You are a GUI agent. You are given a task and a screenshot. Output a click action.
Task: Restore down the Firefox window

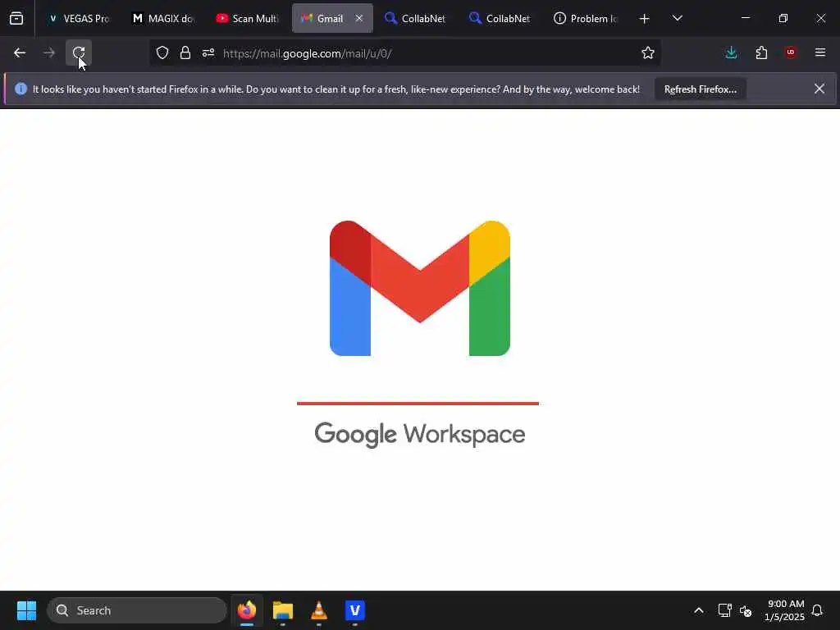point(783,19)
